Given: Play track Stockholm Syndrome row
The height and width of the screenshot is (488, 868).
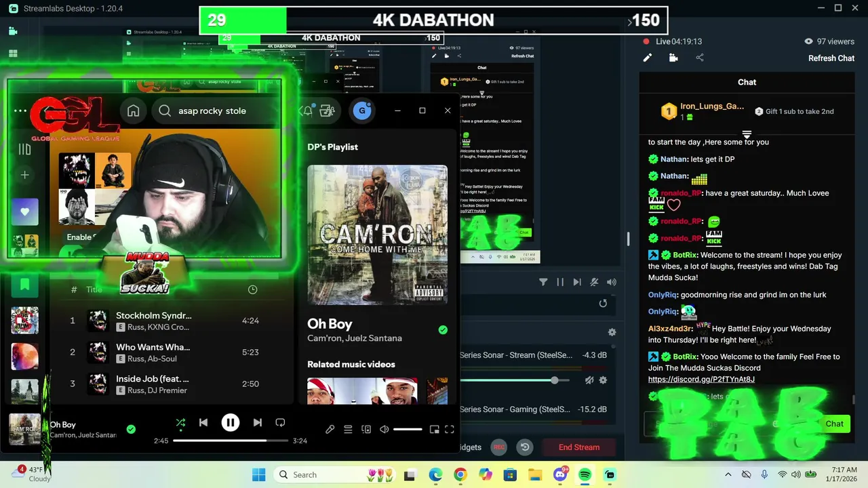Looking at the screenshot, I should click(173, 321).
